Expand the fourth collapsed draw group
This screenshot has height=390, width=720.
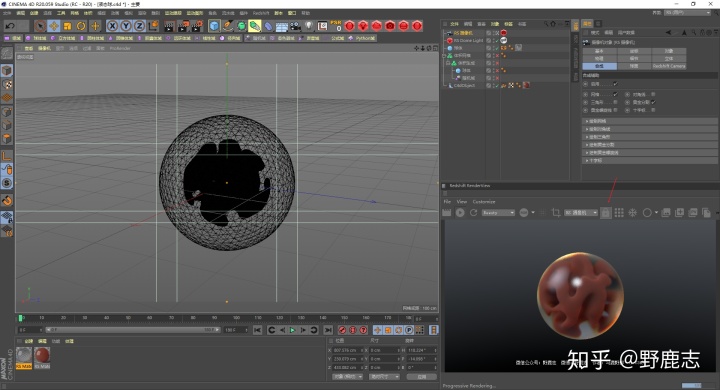[649, 145]
